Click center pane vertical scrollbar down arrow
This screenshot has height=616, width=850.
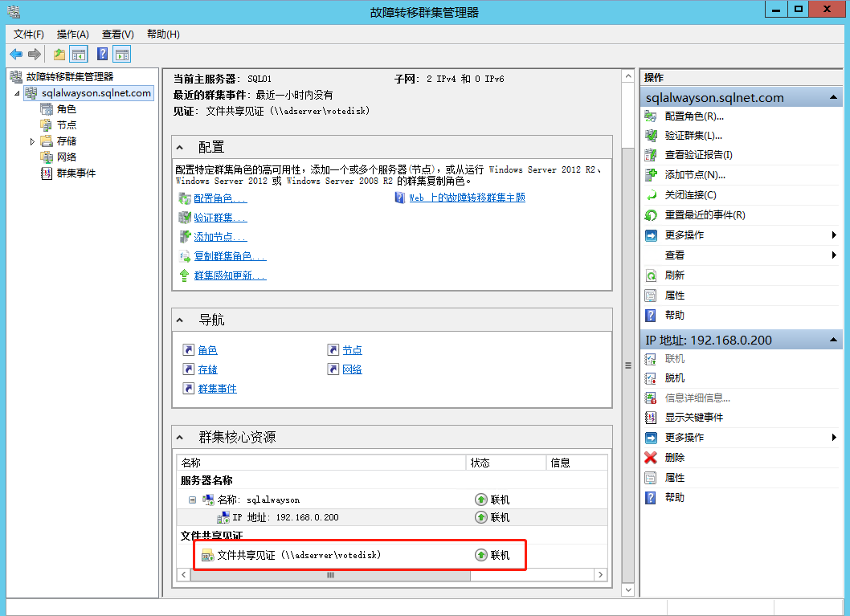click(x=628, y=590)
